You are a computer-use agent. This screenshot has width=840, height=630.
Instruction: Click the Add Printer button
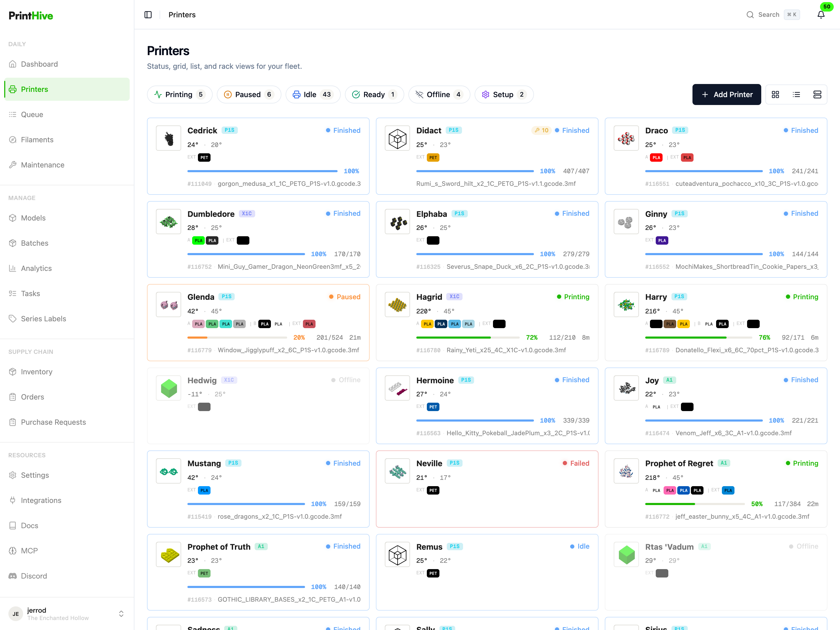726,94
